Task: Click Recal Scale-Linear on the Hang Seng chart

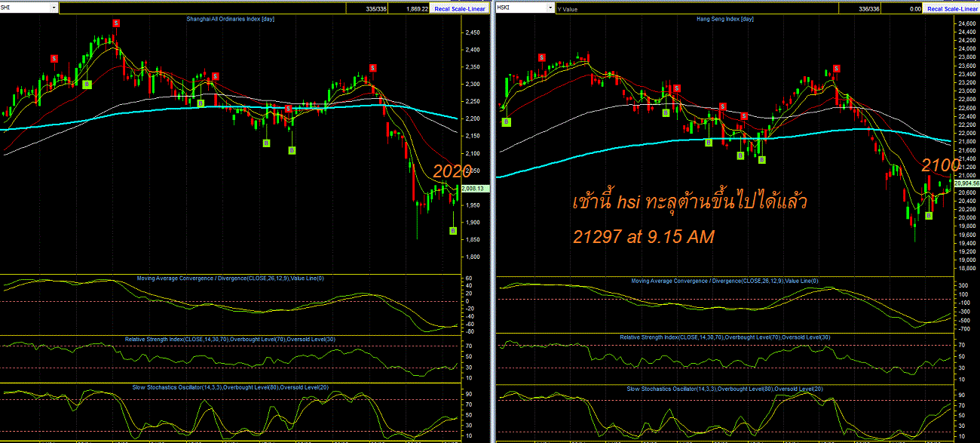Action: click(953, 8)
